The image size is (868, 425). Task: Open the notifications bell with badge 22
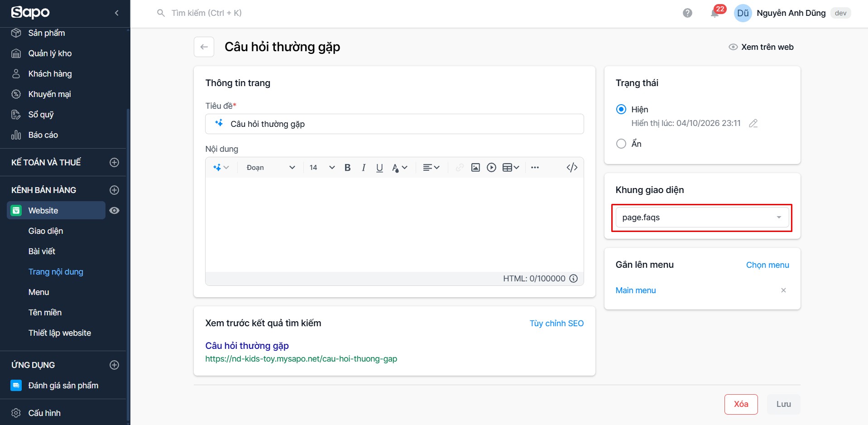coord(715,13)
